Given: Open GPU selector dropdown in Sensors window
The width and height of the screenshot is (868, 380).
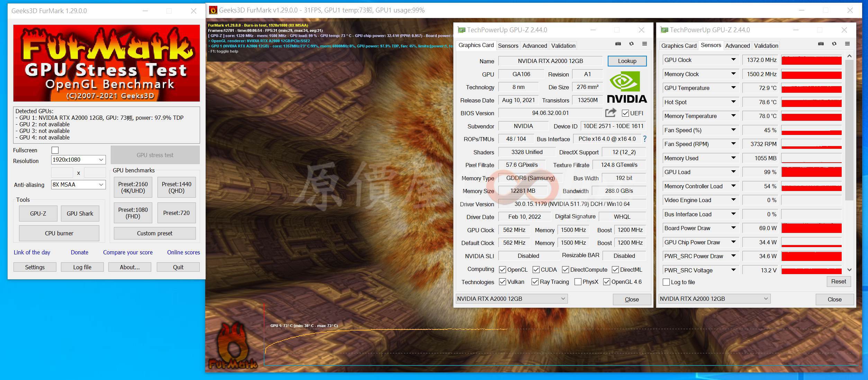Looking at the screenshot, I should [x=714, y=299].
